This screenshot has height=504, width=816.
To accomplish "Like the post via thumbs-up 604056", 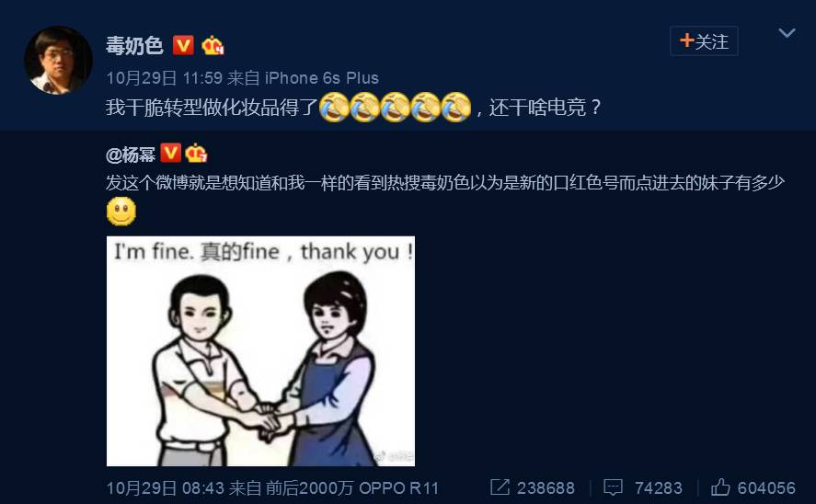I will (x=753, y=487).
